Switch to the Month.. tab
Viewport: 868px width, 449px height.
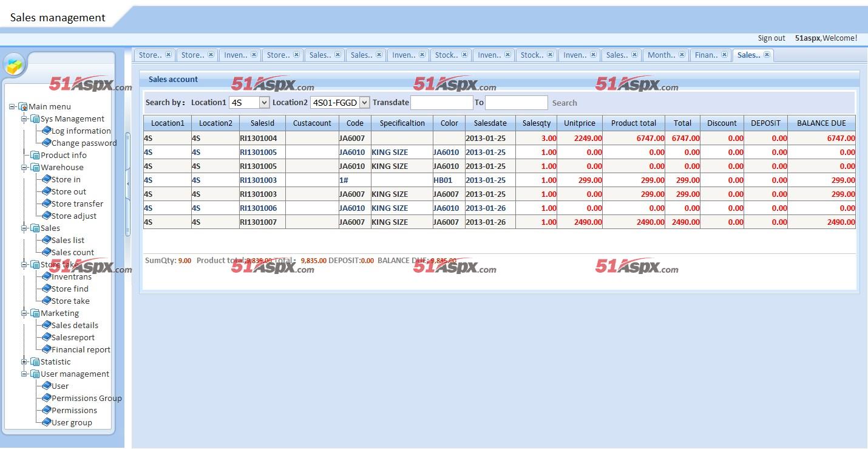(661, 55)
